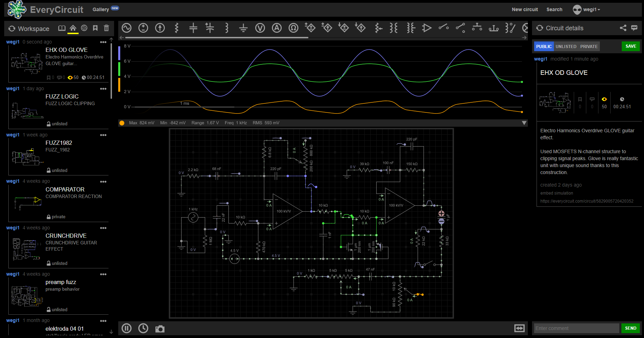This screenshot has height=338, width=644.
Task: Open workspace bookmarks icon
Action: 95,28
